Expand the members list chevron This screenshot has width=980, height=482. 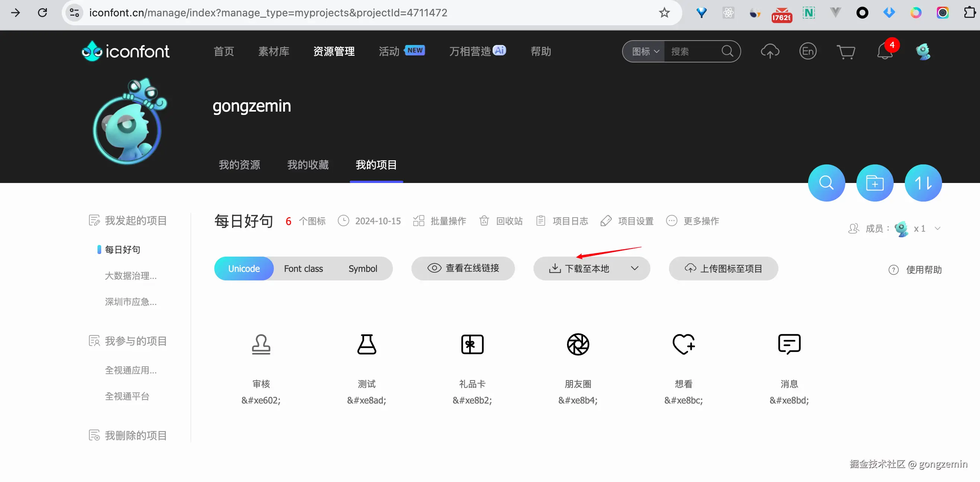[937, 229]
